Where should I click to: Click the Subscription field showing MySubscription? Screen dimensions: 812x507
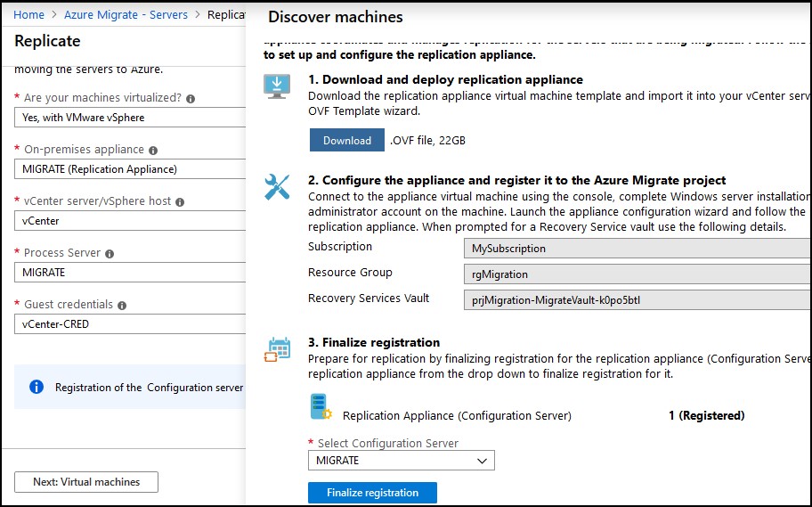pos(637,249)
